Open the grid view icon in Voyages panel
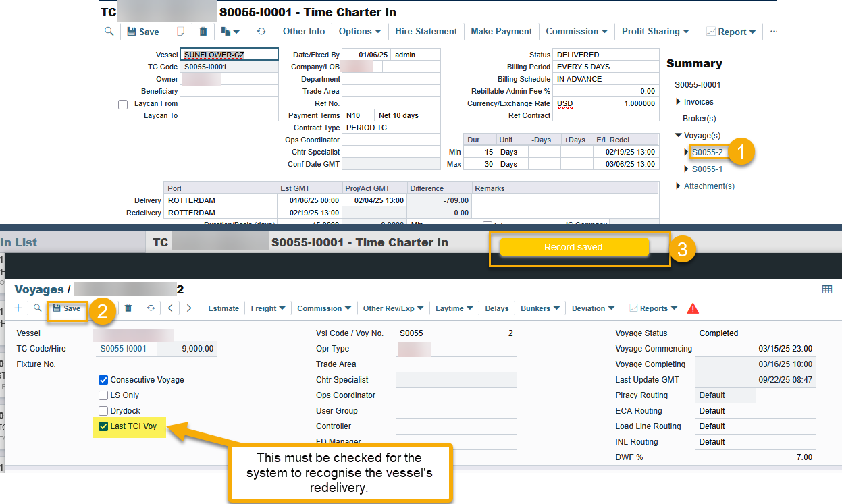The width and height of the screenshot is (842, 504). [x=826, y=289]
